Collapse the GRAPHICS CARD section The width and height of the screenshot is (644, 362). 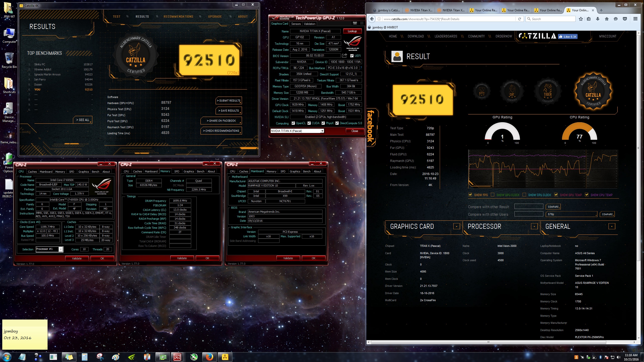(x=457, y=226)
